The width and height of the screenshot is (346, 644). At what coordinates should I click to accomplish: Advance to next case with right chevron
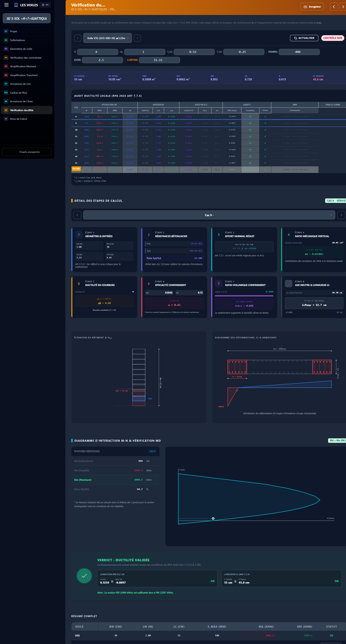click(x=341, y=215)
